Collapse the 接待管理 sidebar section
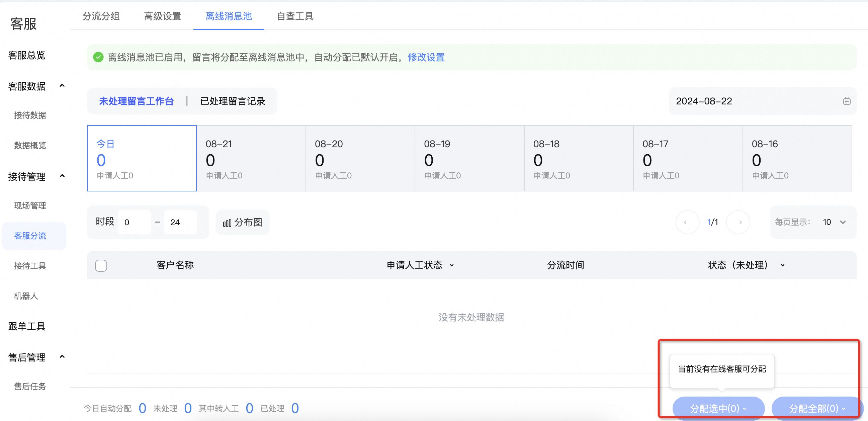The width and height of the screenshot is (868, 421). (x=62, y=176)
